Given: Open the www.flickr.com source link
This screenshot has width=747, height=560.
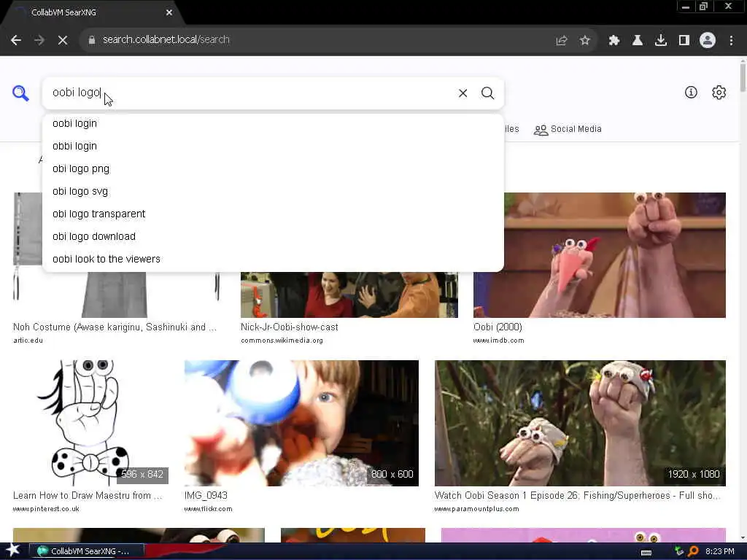Looking at the screenshot, I should (208, 509).
